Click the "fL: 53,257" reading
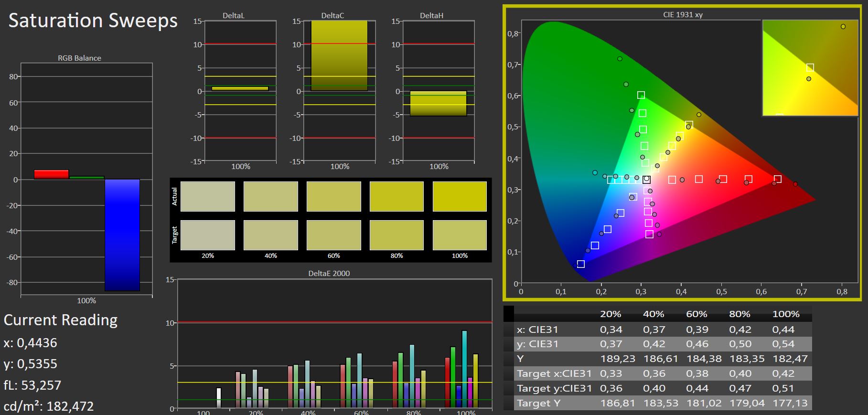 coord(32,385)
